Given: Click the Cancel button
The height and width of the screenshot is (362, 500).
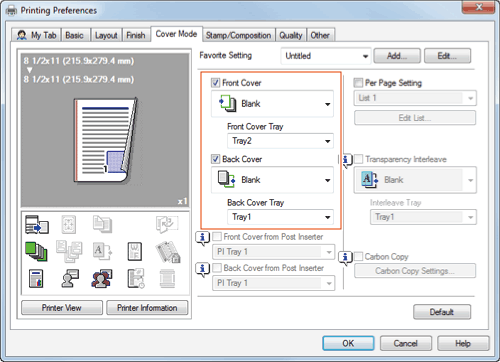Looking at the screenshot, I should [x=406, y=343].
